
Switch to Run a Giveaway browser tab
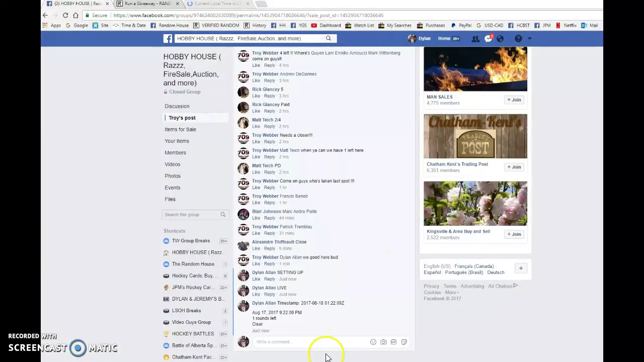(148, 4)
